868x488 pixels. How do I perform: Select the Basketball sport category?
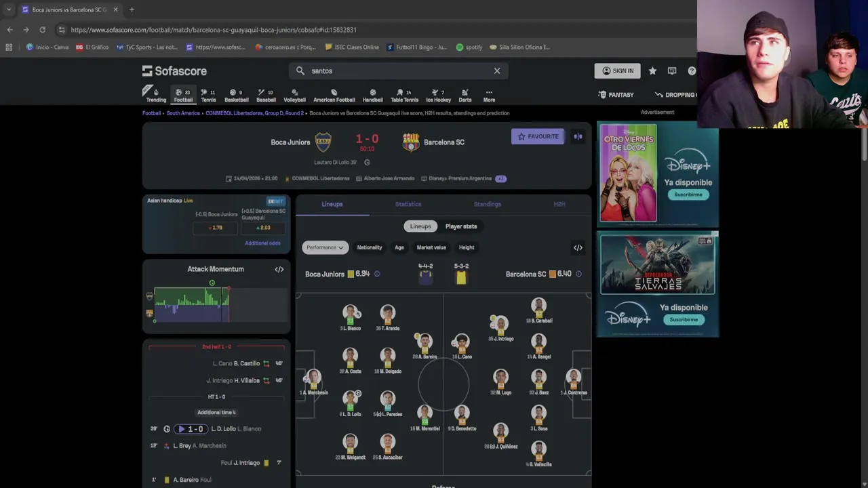[237, 95]
